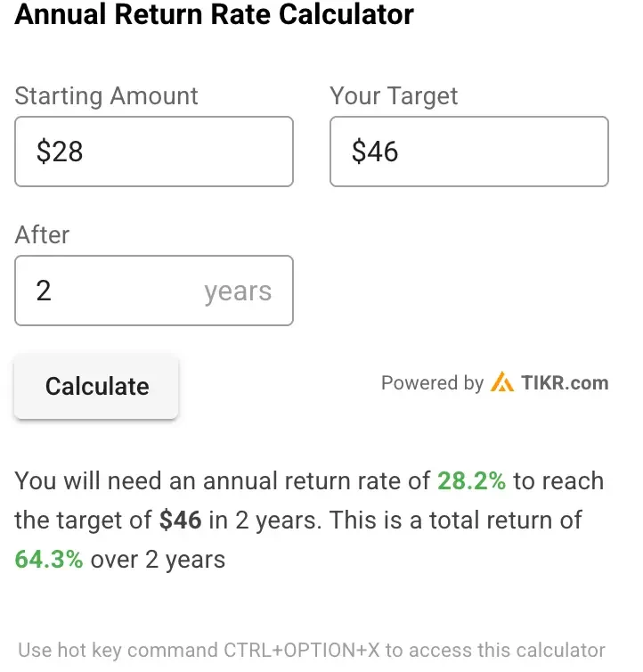Click the orange TIKR logo icon
Viewport: 643px width, 672px height.
(x=502, y=381)
